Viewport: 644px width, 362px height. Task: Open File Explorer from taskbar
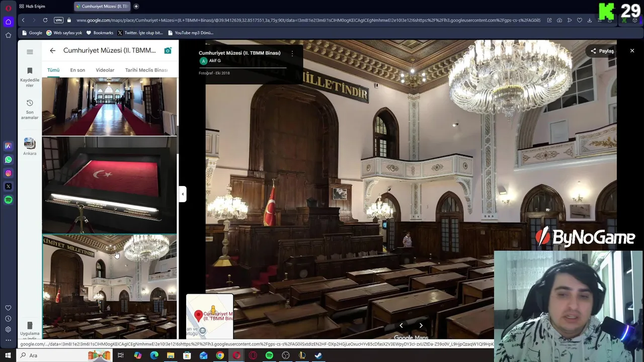(171, 355)
